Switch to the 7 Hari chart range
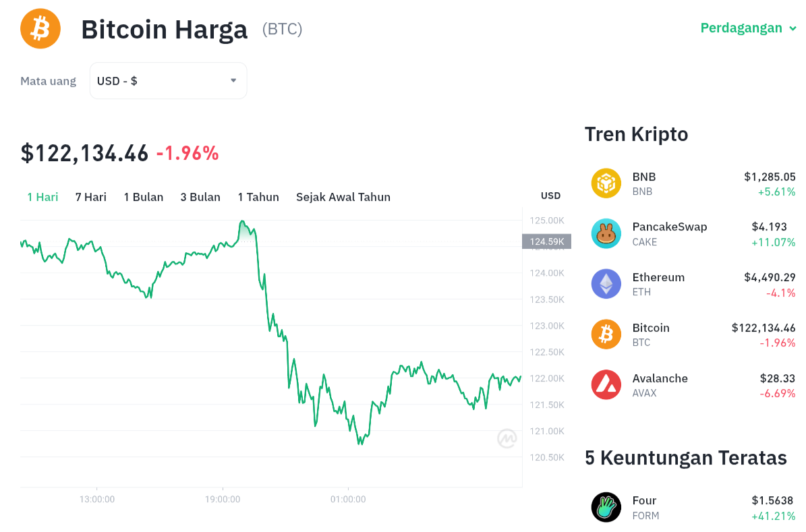Screen dimensions: 806x532 click(91, 197)
